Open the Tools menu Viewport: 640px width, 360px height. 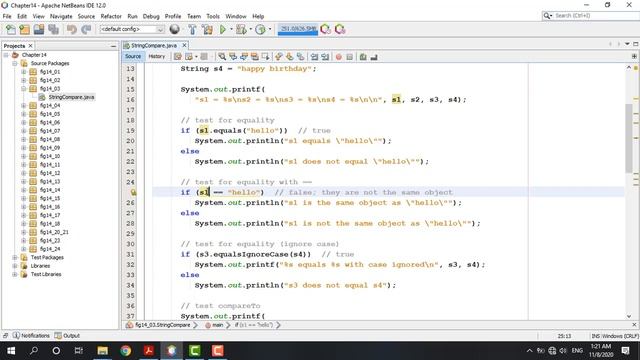(x=213, y=16)
